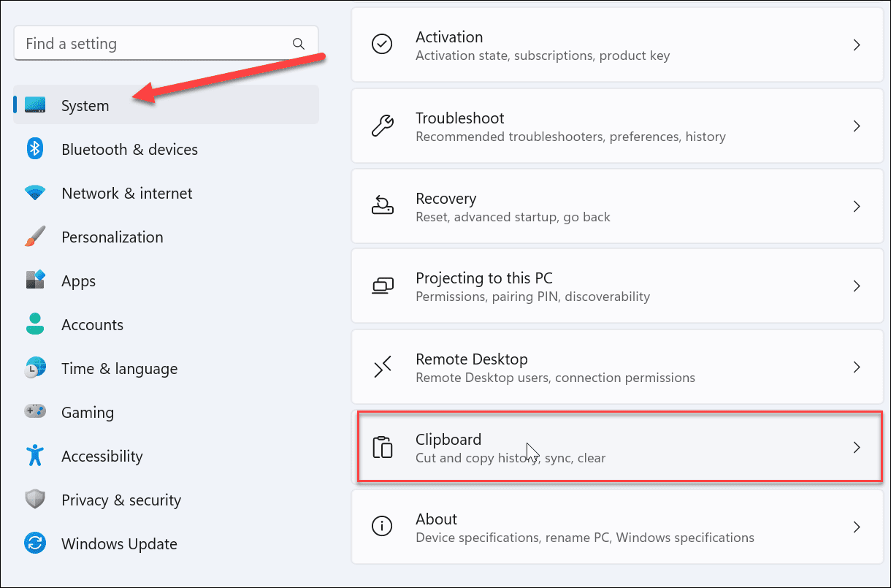
Task: Go to Accounts settings
Action: [92, 325]
